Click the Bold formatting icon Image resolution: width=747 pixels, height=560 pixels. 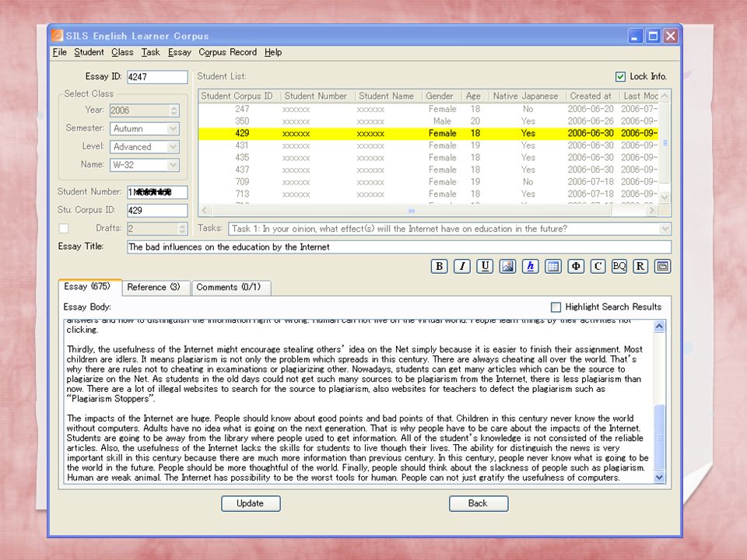(x=439, y=266)
